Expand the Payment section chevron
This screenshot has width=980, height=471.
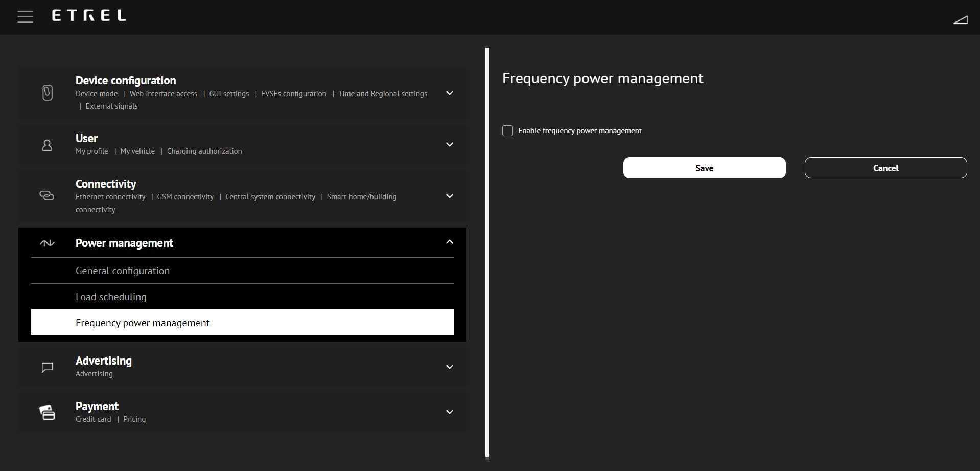[450, 412]
